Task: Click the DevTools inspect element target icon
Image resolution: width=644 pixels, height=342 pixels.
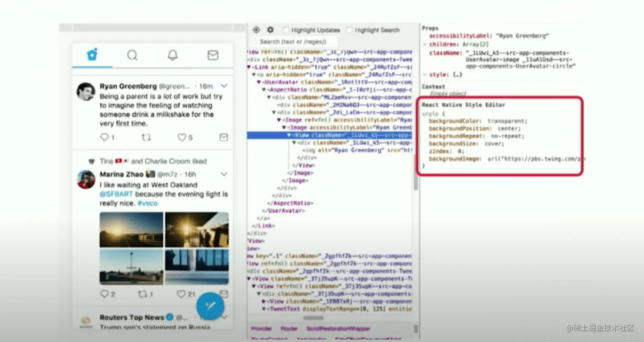Action: point(256,30)
